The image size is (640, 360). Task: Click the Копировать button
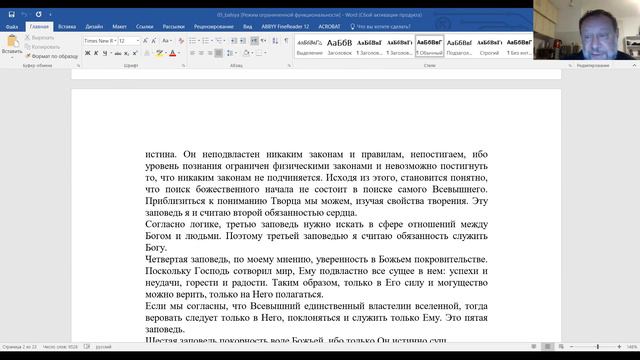coord(42,47)
